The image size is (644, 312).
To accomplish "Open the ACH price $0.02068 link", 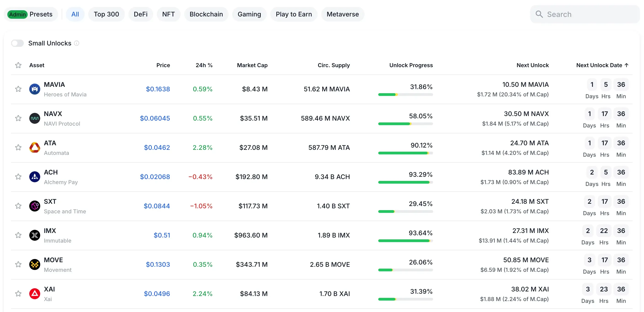I will point(155,177).
